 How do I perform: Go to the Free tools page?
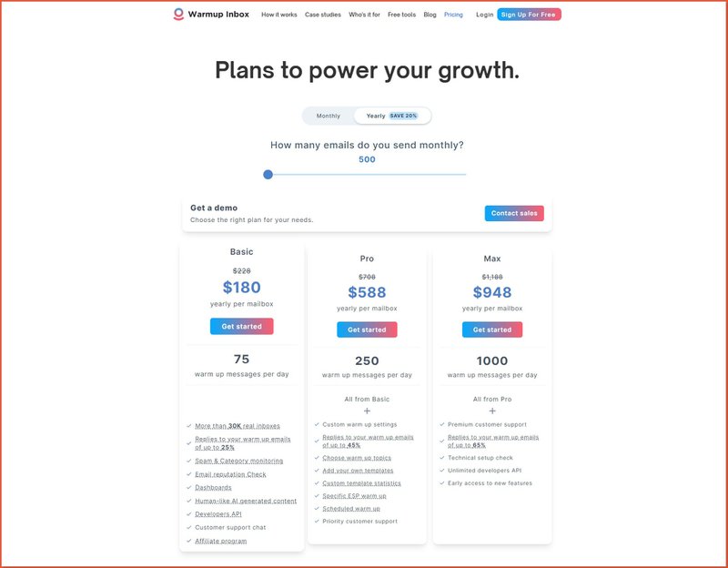click(x=401, y=15)
